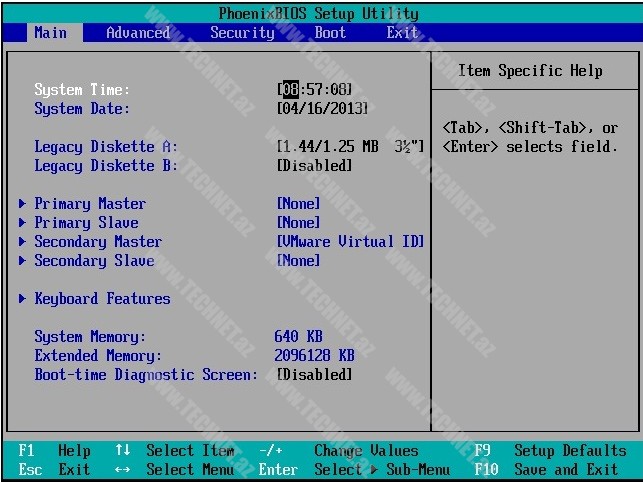Viewport: 643px width, 482px height.
Task: Click F9 Setup Defaults in footer
Action: [551, 451]
